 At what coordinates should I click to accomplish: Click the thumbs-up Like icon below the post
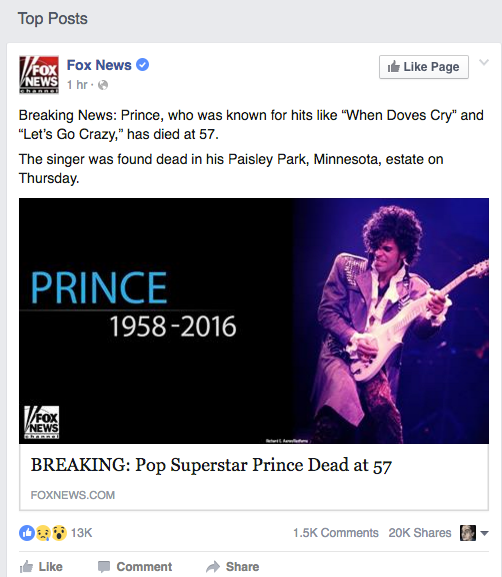26,566
